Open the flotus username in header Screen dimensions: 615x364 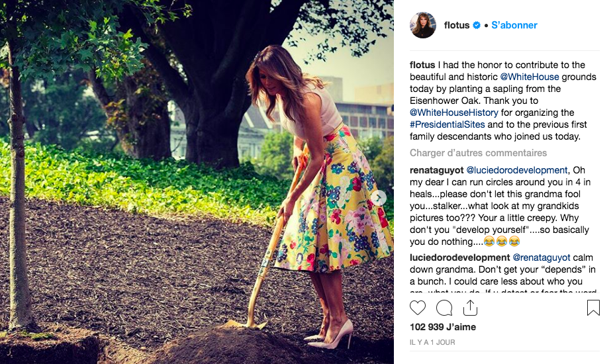pyautogui.click(x=456, y=25)
